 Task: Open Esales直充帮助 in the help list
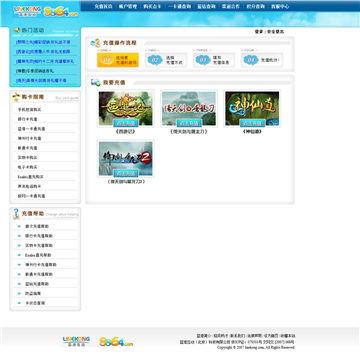coord(38,255)
